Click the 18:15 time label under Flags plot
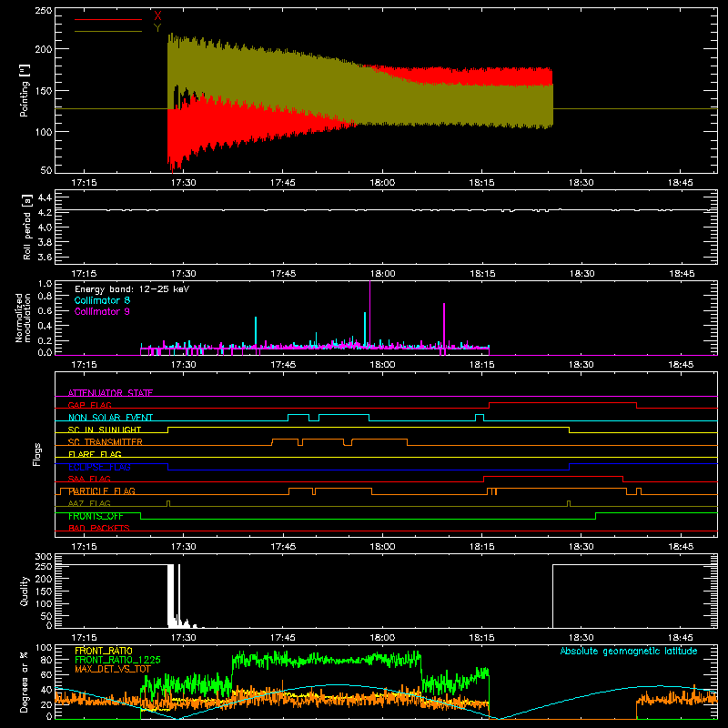 481,547
